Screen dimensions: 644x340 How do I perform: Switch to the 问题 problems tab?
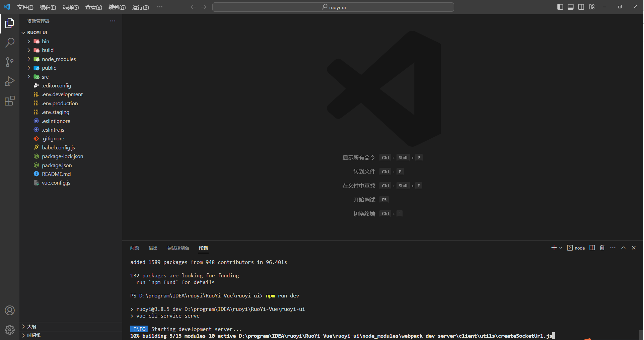click(135, 248)
